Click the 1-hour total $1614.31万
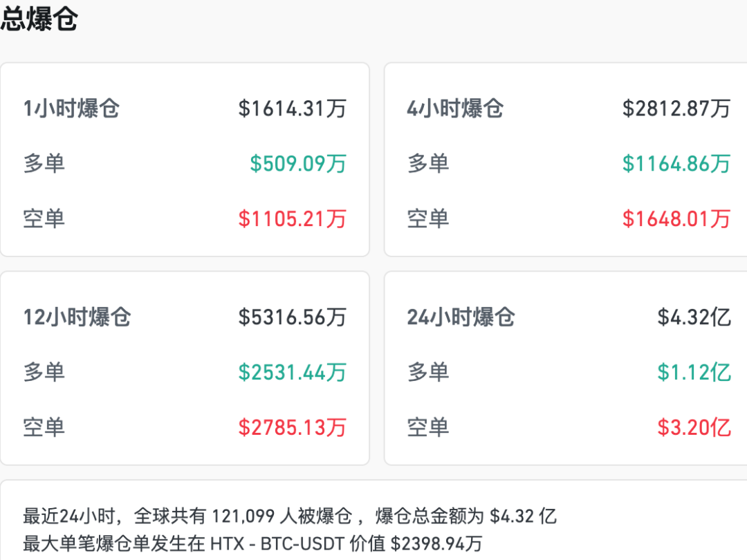This screenshot has height=560, width=747. [x=292, y=109]
